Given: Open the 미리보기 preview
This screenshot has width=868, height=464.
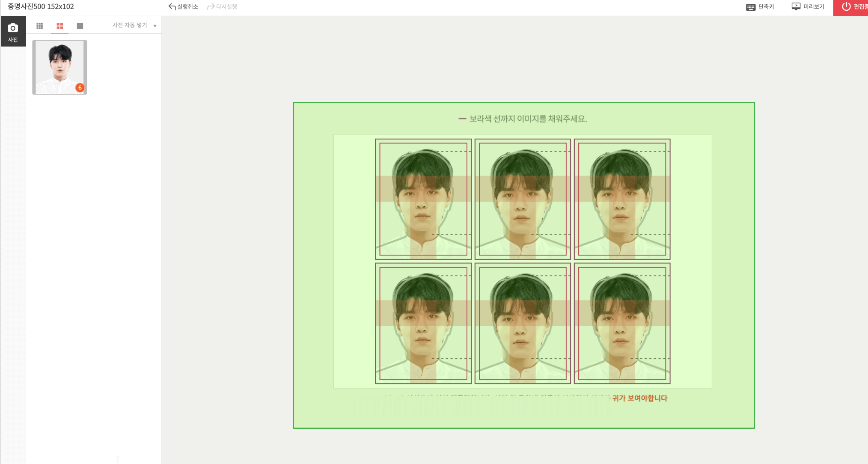Looking at the screenshot, I should (x=808, y=7).
